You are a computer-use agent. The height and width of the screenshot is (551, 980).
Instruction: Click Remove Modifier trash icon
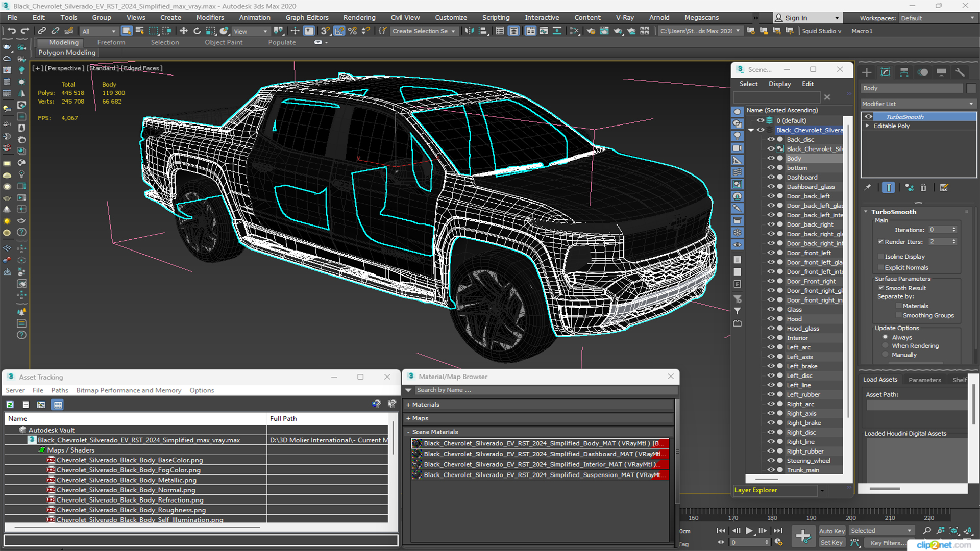point(923,188)
